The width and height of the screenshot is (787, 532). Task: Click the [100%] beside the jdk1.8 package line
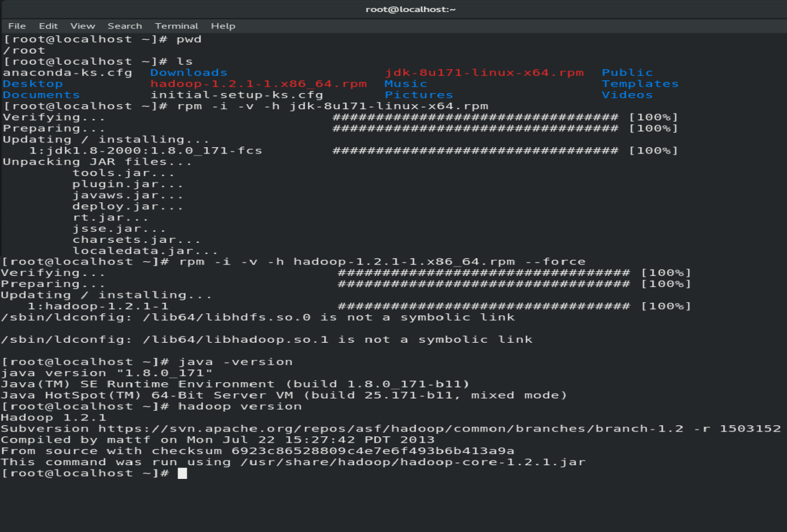pos(653,150)
